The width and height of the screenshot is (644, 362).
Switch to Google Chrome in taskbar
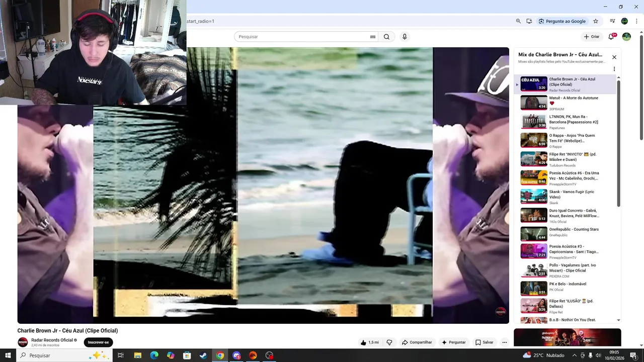220,355
